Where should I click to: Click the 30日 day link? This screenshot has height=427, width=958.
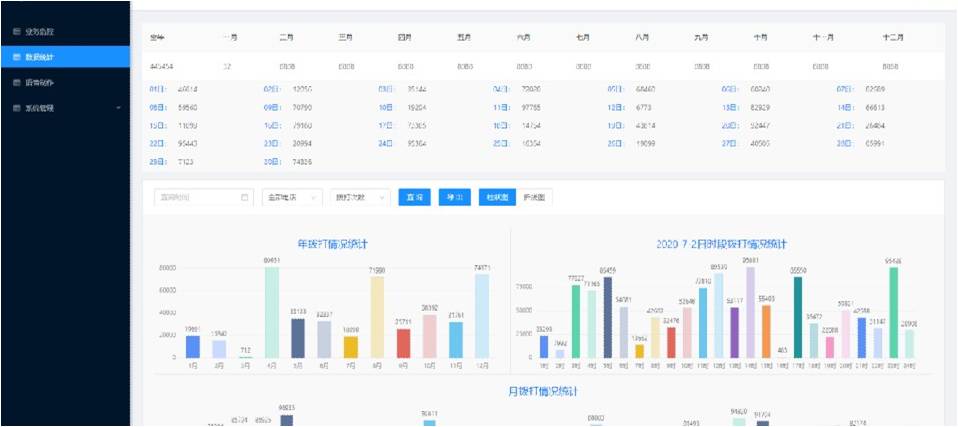(x=271, y=161)
